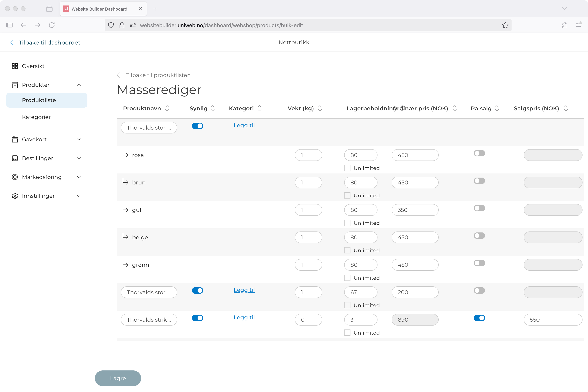
Task: Toggle Synlig for first Thorvalds stor product
Action: 198,126
